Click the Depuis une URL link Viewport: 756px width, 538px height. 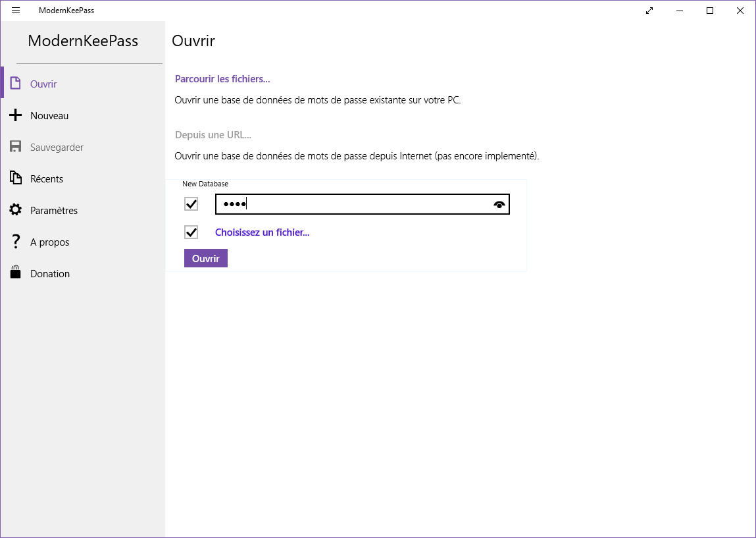pos(213,135)
